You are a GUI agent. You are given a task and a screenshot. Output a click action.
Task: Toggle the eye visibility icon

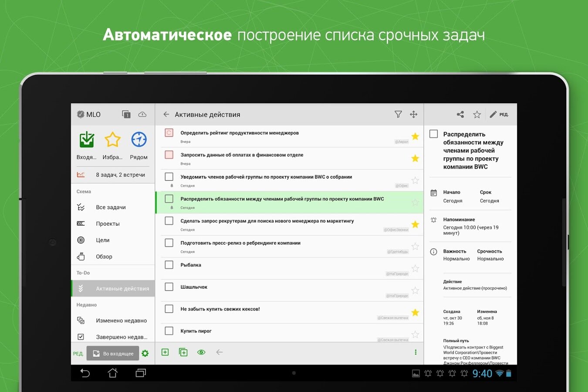tap(201, 352)
